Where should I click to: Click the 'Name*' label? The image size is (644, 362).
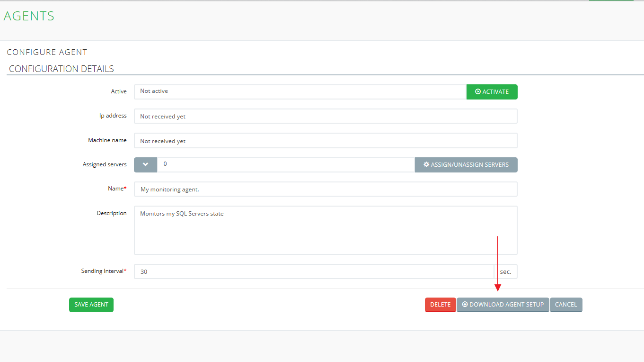coord(117,189)
